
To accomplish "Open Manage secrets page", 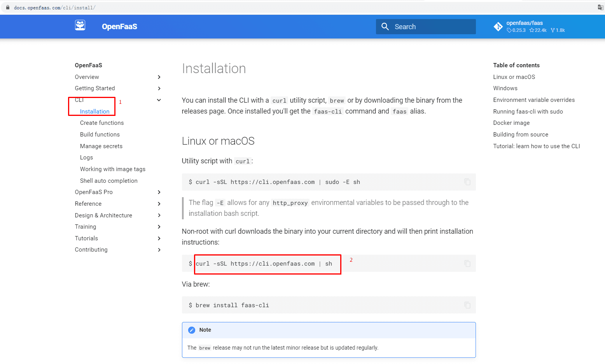I will [101, 146].
